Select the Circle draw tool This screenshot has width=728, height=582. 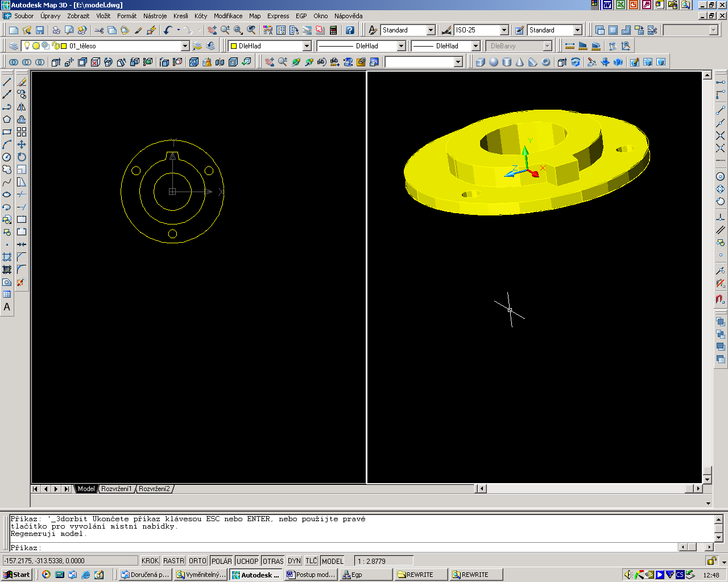pos(7,157)
